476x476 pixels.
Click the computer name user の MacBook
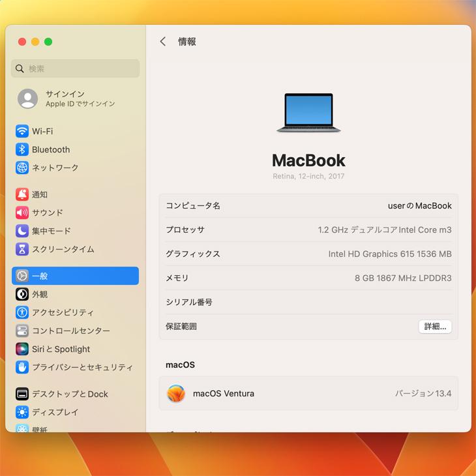[x=419, y=206]
